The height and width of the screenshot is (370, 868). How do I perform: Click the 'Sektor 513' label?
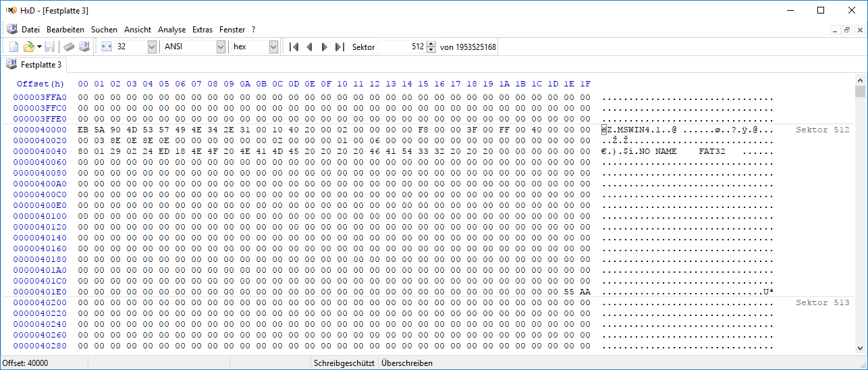tap(822, 302)
